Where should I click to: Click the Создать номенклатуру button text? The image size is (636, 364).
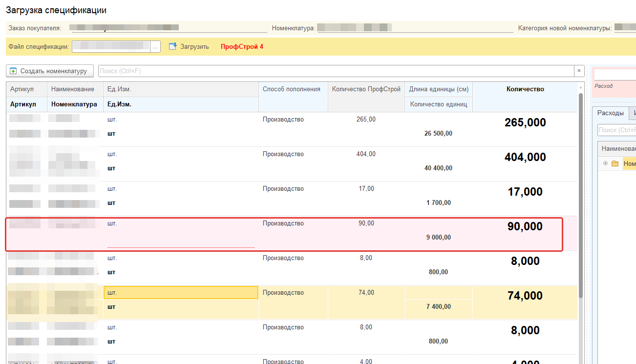54,71
